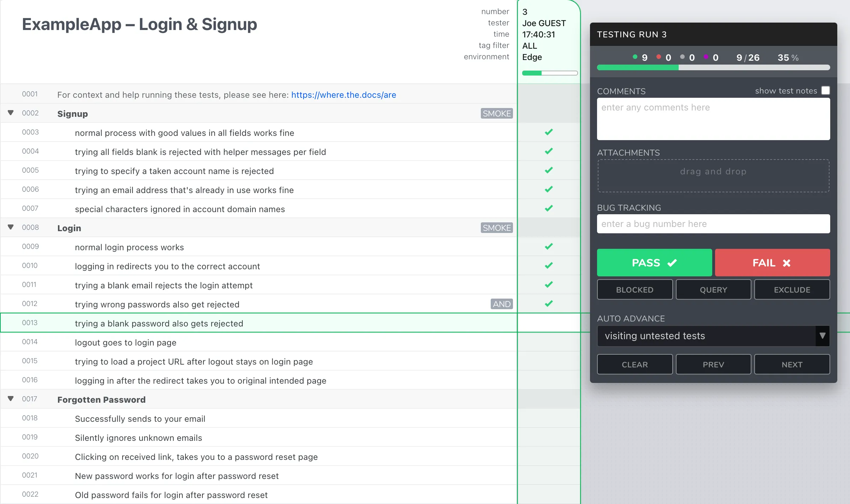Click the pass checkmark beside test 0003
Viewport: 850px width, 504px height.
click(x=549, y=132)
